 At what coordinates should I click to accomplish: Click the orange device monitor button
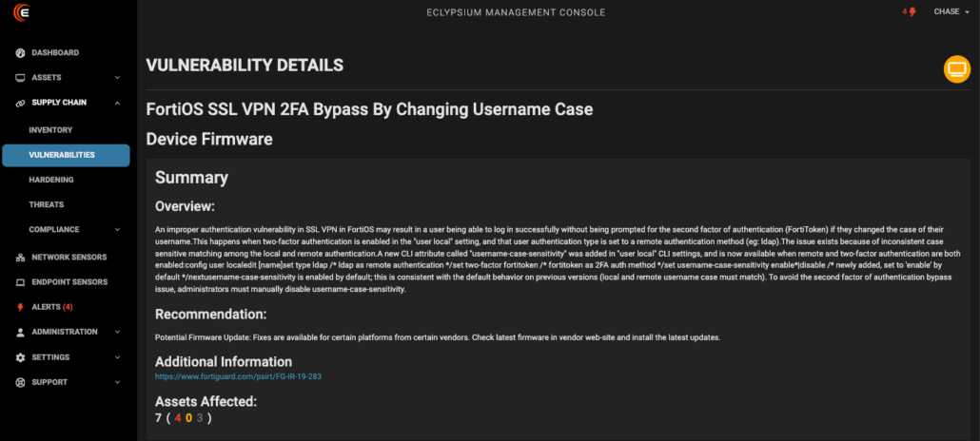click(956, 68)
